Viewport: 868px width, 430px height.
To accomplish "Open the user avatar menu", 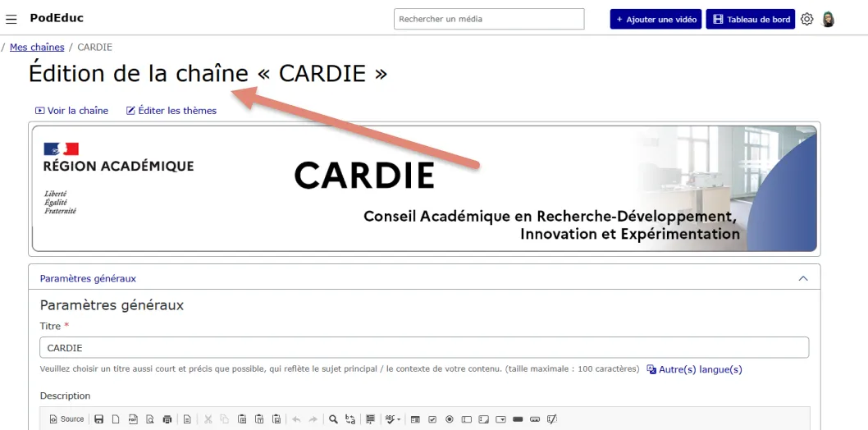I will click(828, 20).
